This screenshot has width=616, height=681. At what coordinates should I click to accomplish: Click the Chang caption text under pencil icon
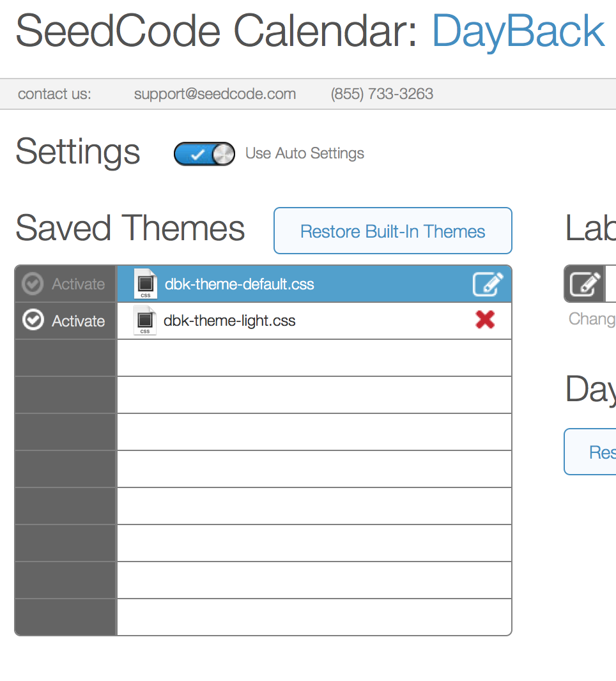tap(592, 319)
